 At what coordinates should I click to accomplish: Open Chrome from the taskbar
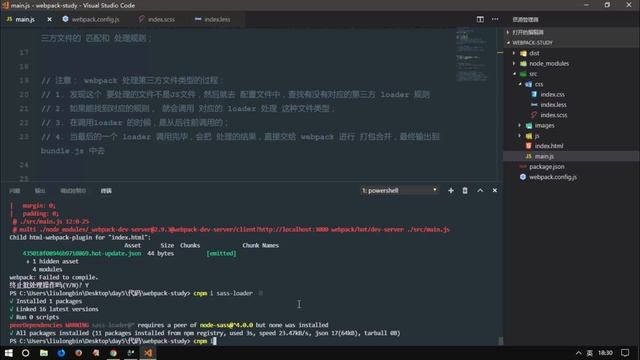(x=113, y=353)
